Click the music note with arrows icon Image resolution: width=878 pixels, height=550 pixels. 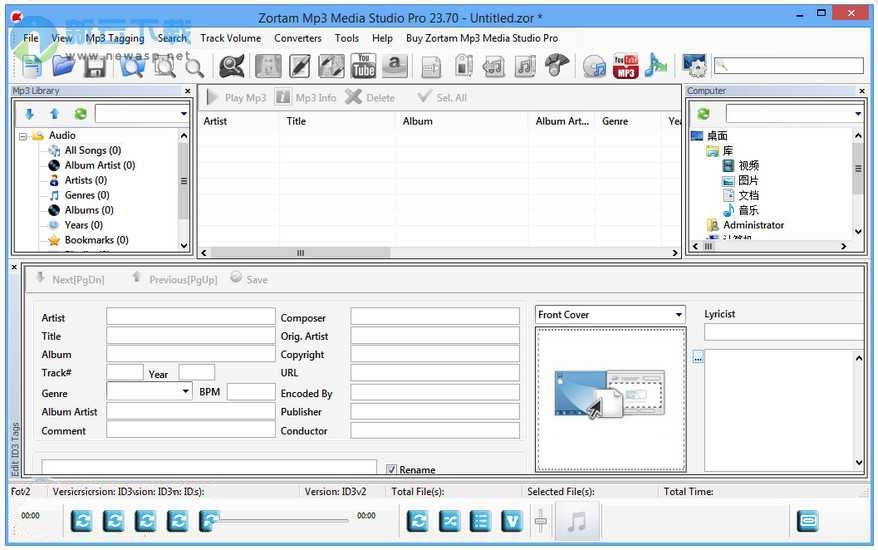coord(494,67)
